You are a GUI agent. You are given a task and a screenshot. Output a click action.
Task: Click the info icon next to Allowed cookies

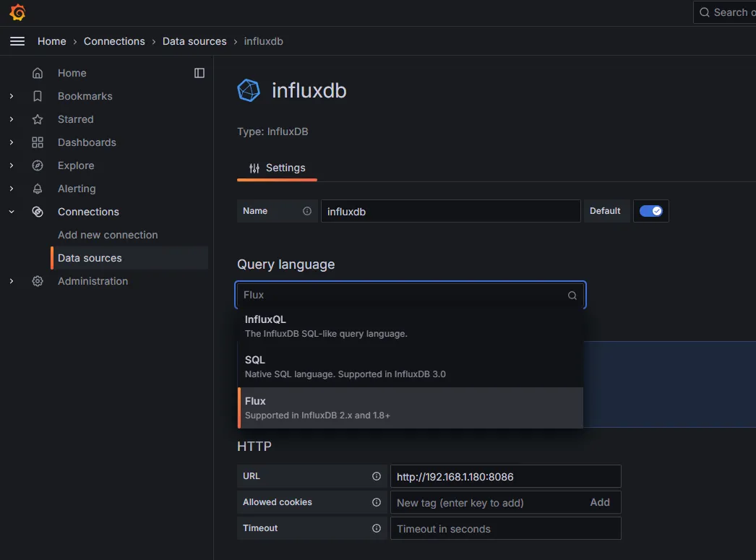click(x=377, y=502)
